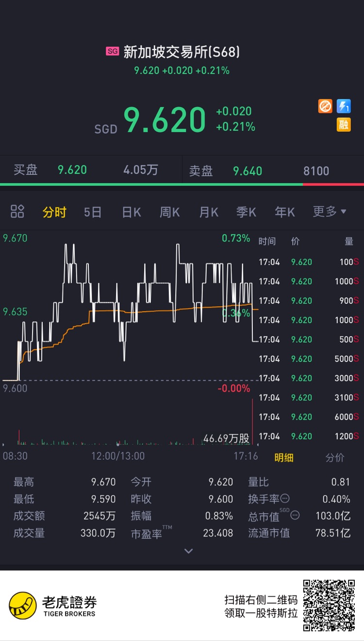
Task: Tap the 振幅 value 0.83%
Action: click(x=219, y=516)
